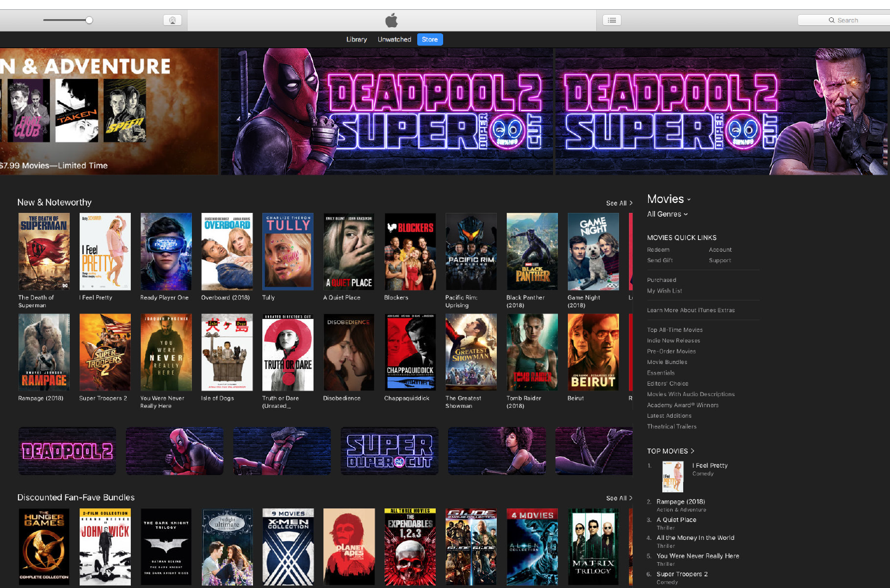This screenshot has width=890, height=588.
Task: Open the Up Next list icon
Action: [612, 20]
